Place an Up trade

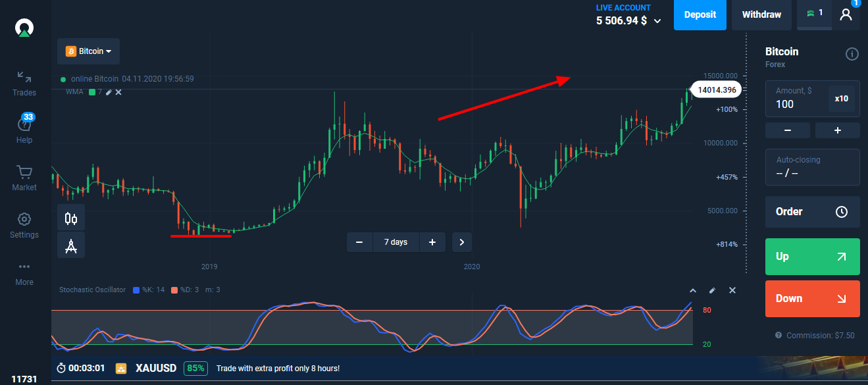pyautogui.click(x=813, y=257)
